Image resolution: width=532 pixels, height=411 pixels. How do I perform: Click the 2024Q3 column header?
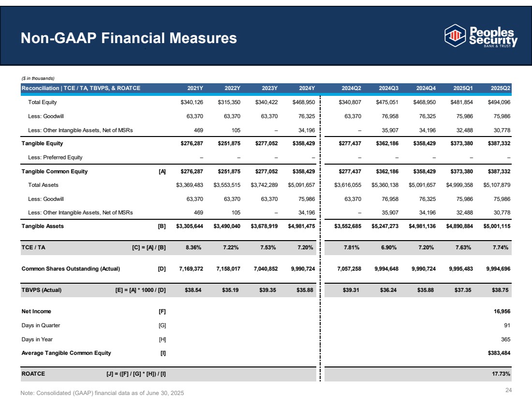(388, 88)
